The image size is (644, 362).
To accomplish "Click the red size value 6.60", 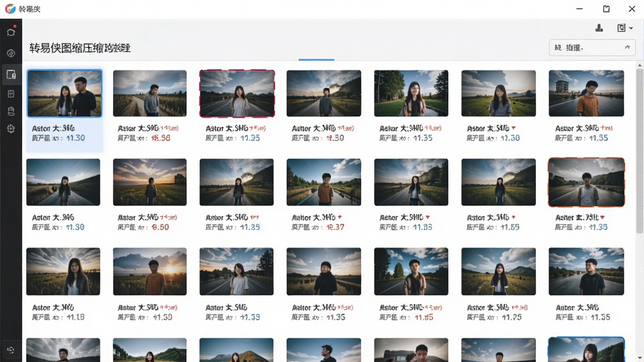I will tap(160, 227).
